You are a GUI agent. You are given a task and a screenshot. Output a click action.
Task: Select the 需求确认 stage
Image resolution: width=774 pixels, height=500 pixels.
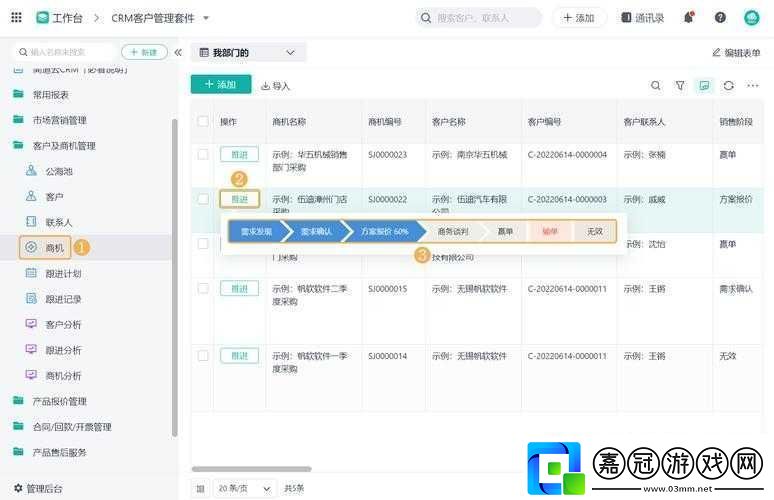[x=317, y=231]
